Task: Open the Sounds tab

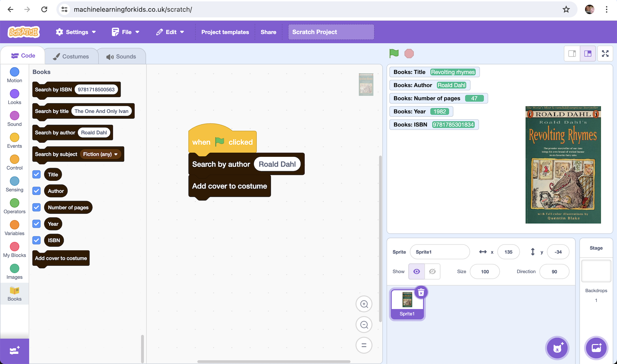Action: tap(121, 57)
